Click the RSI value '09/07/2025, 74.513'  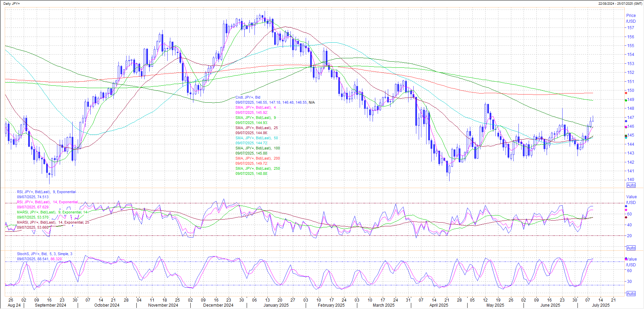pos(33,197)
